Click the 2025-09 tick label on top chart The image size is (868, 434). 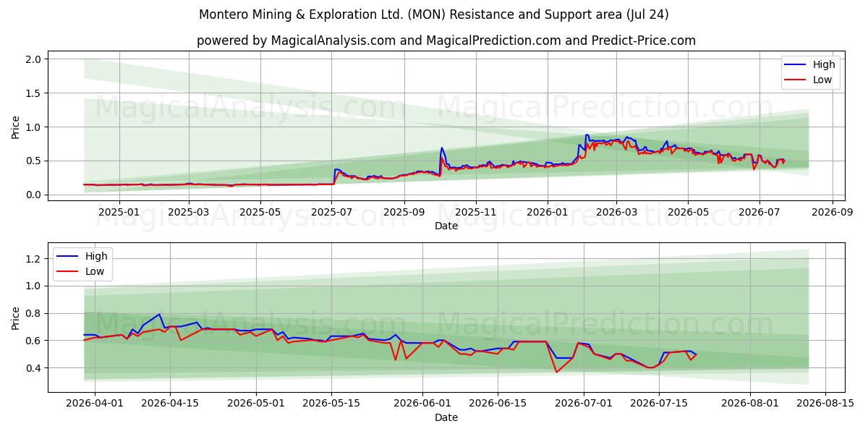[404, 212]
